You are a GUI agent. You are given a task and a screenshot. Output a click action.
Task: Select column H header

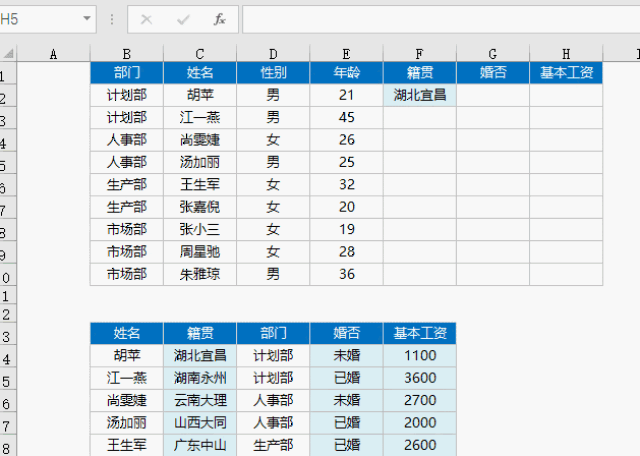click(566, 53)
